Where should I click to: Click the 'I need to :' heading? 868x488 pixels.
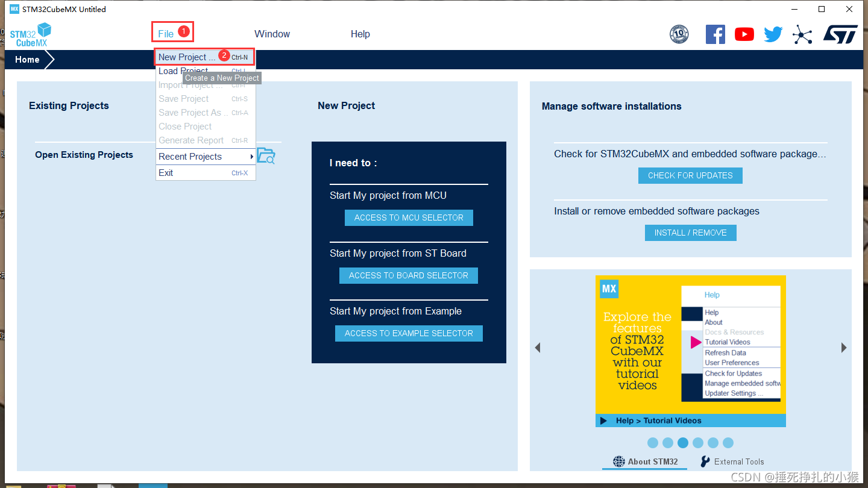(353, 163)
